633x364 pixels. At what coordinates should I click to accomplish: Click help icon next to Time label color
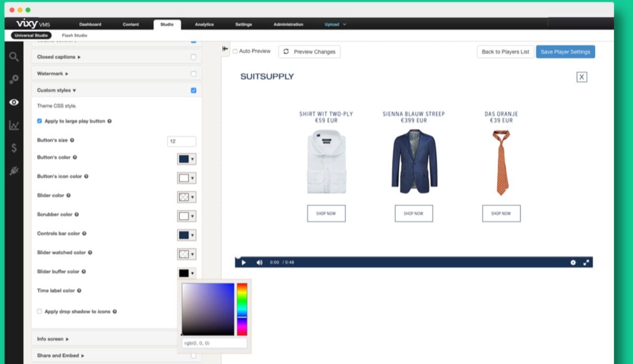[79, 290]
